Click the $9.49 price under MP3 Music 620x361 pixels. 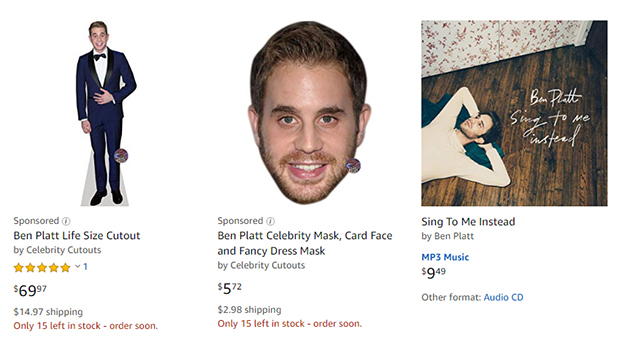click(433, 272)
